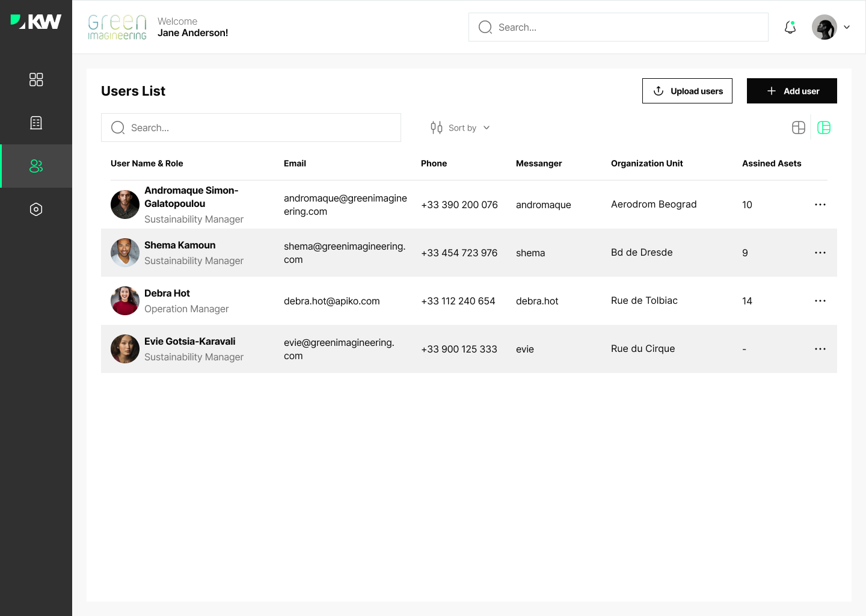Click the name Shema Kamoun
Screen dimensions: 866x616
click(180, 245)
